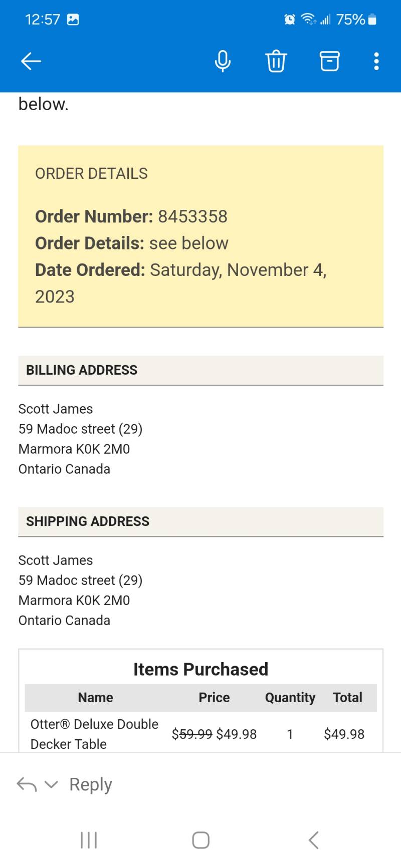
Task: Tap the Order Details yellow box title
Action: pyautogui.click(x=91, y=174)
